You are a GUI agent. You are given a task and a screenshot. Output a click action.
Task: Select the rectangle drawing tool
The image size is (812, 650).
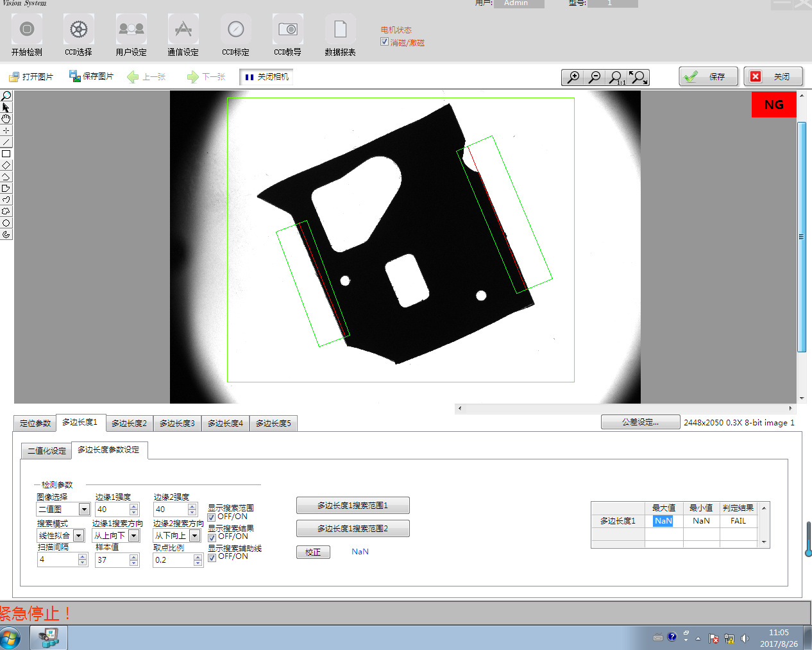coord(6,154)
